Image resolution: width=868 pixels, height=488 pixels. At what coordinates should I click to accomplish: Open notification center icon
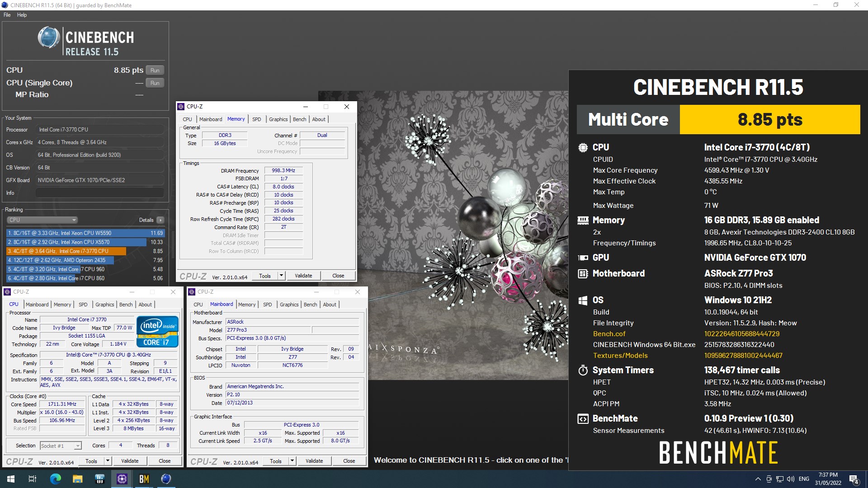click(854, 479)
